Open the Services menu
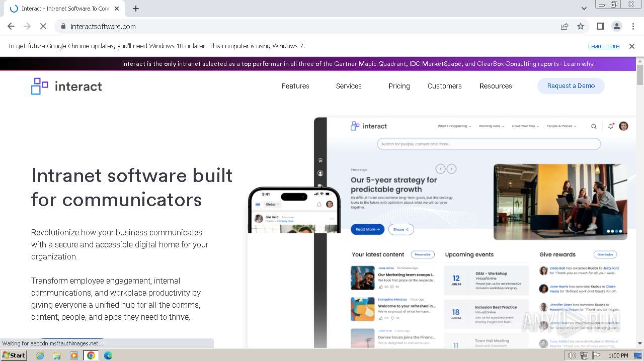 349,86
